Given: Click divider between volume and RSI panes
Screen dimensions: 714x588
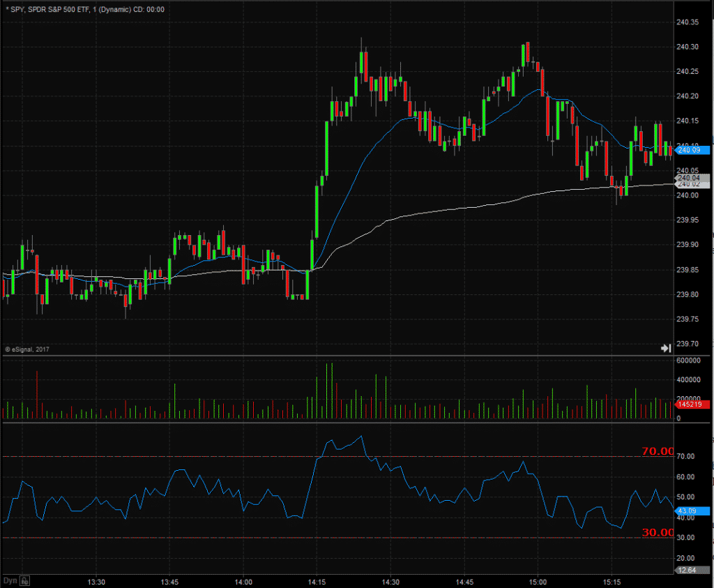Looking at the screenshot, I should click(x=355, y=422).
